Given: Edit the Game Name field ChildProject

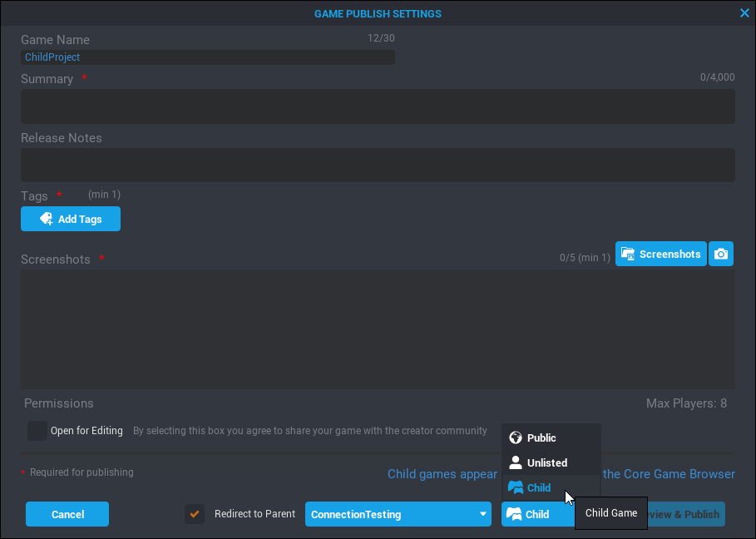Looking at the screenshot, I should click(x=207, y=57).
